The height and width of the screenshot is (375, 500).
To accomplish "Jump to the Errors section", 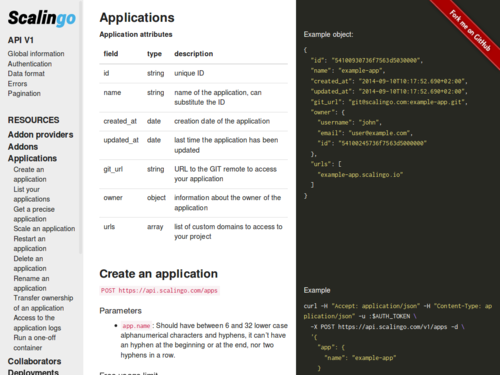I will click(17, 84).
